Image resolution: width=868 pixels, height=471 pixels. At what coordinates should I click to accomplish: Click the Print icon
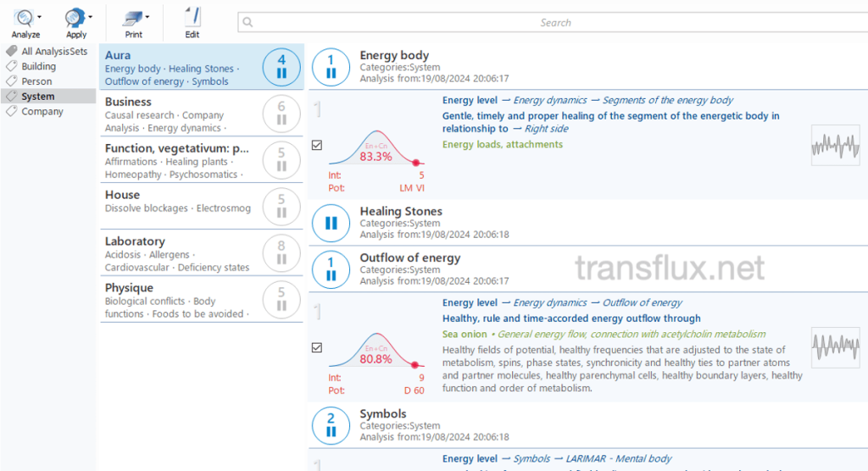tap(131, 17)
